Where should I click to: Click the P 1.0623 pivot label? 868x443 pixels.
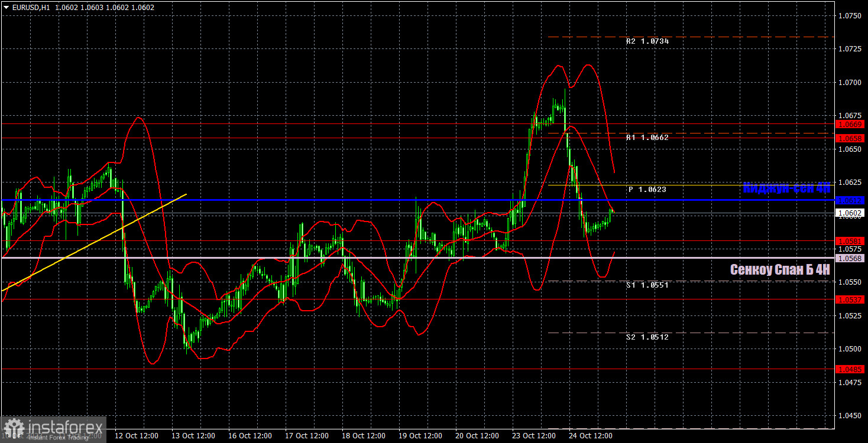(x=647, y=190)
